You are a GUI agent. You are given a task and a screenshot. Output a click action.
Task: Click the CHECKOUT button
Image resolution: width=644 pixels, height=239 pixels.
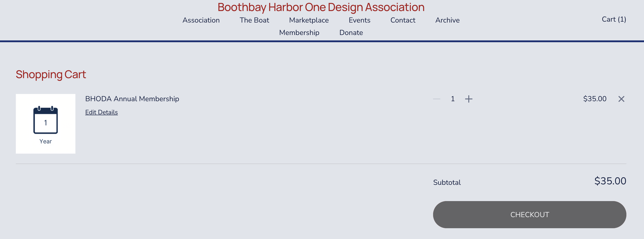pyautogui.click(x=530, y=215)
